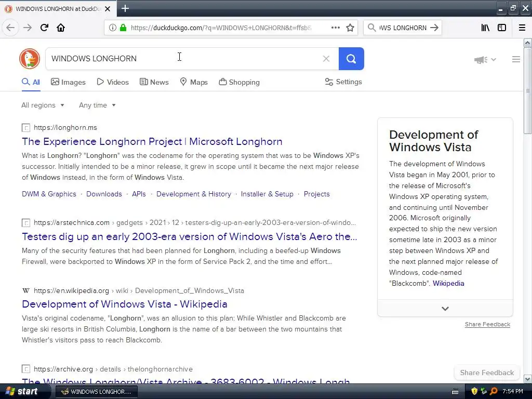The width and height of the screenshot is (532, 399).
Task: Click the page scrollbar down arrow
Action: click(x=527, y=379)
